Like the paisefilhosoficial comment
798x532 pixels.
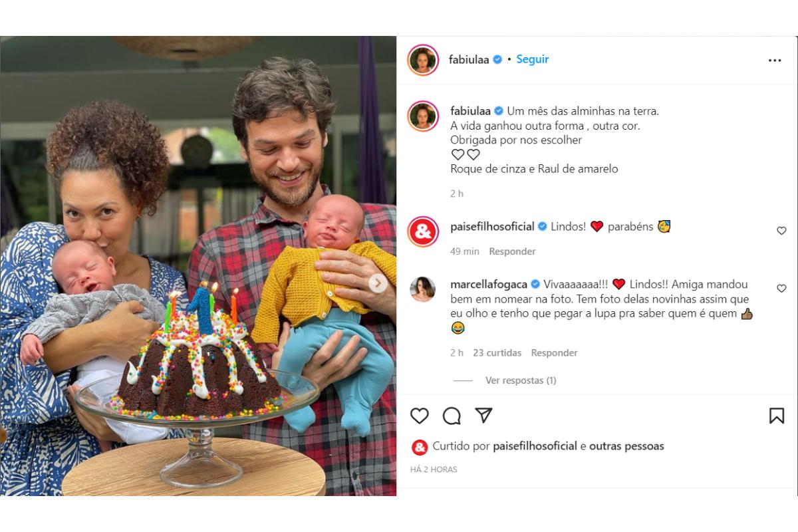[781, 231]
